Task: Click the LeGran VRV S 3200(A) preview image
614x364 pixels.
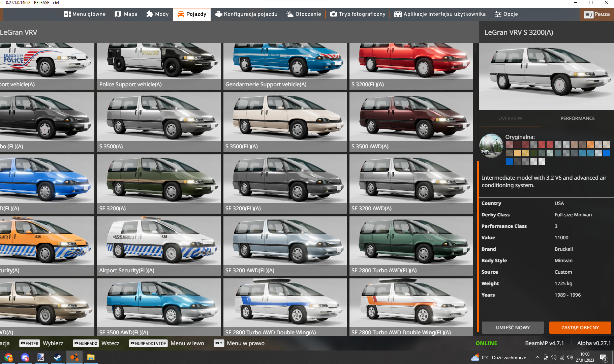Action: coord(547,77)
